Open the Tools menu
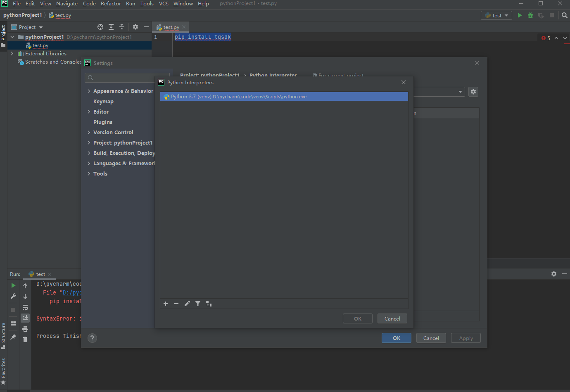Viewport: 570px width, 392px height. [147, 4]
